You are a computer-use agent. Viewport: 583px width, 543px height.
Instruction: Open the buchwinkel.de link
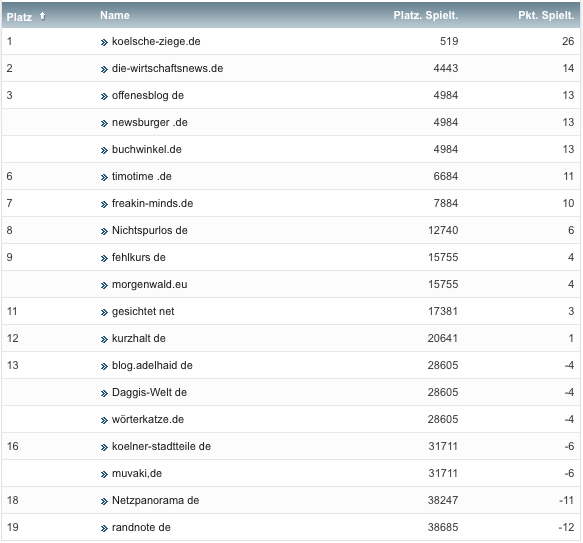tap(147, 150)
